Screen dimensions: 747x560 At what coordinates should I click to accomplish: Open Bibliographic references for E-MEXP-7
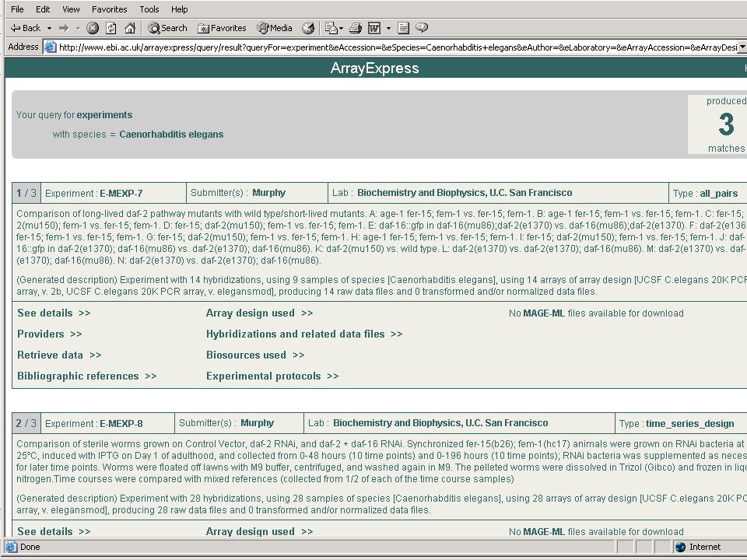(86, 376)
